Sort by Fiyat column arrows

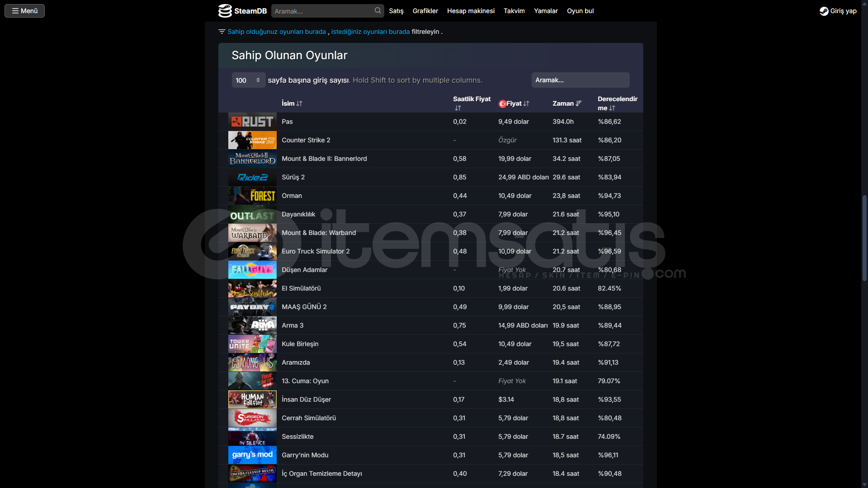point(526,103)
